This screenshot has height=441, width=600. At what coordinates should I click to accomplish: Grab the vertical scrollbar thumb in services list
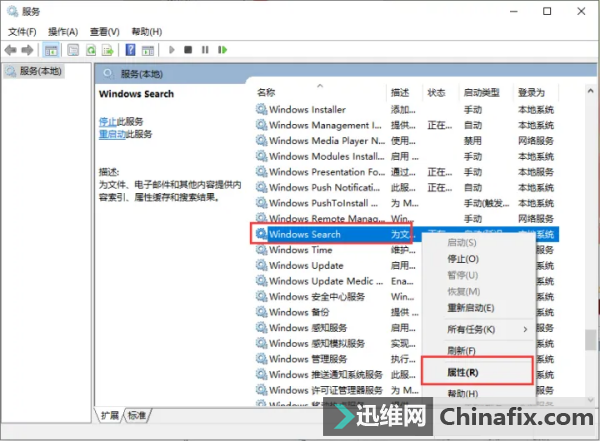tap(590, 340)
